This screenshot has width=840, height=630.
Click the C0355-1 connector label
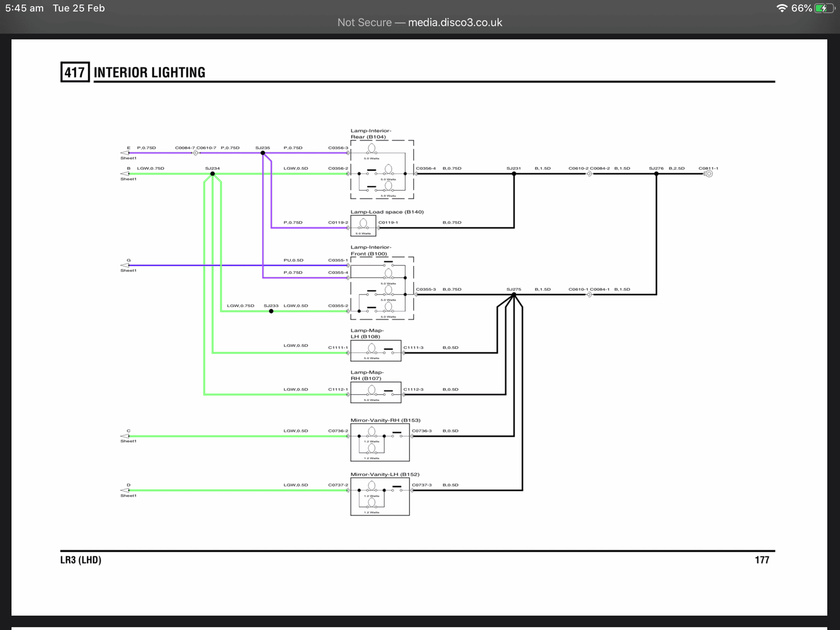[x=338, y=260]
